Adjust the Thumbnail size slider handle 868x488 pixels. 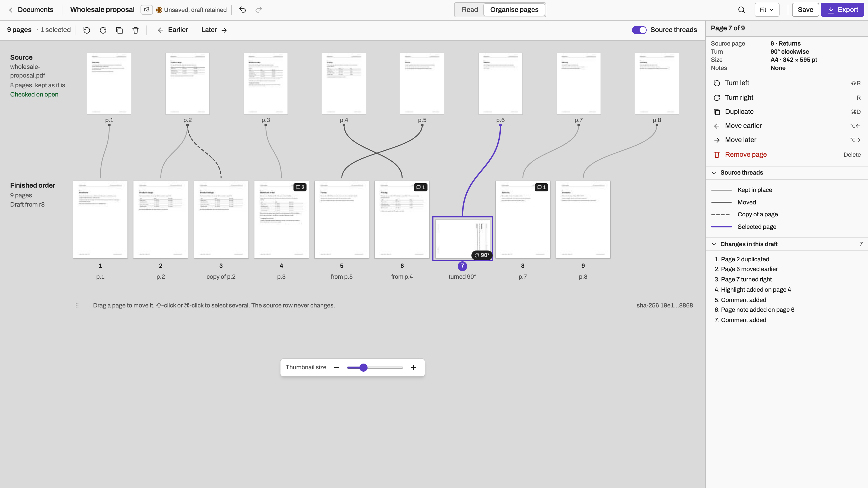[x=363, y=367]
